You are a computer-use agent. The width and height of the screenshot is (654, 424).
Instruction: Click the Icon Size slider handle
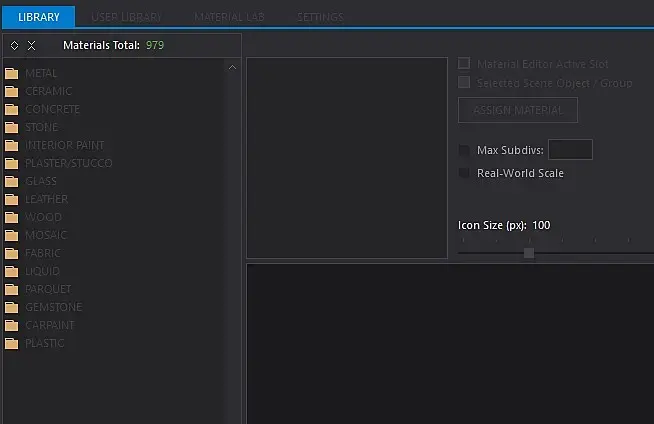[529, 253]
